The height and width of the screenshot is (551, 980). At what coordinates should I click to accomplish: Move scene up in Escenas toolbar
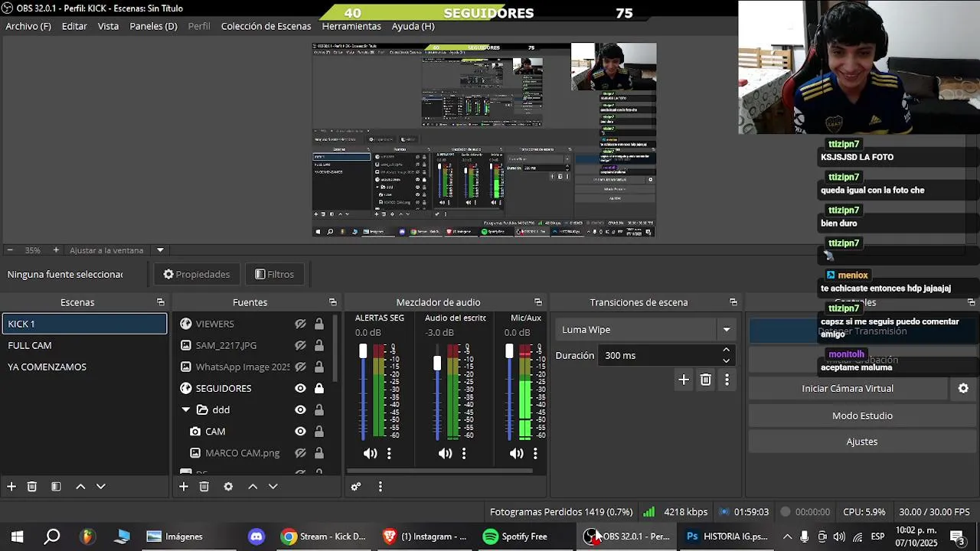80,487
